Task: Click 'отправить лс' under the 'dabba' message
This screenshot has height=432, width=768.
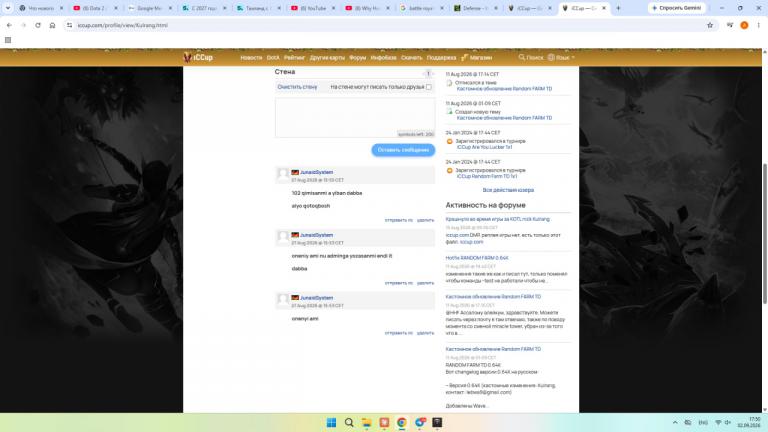Action: click(399, 283)
